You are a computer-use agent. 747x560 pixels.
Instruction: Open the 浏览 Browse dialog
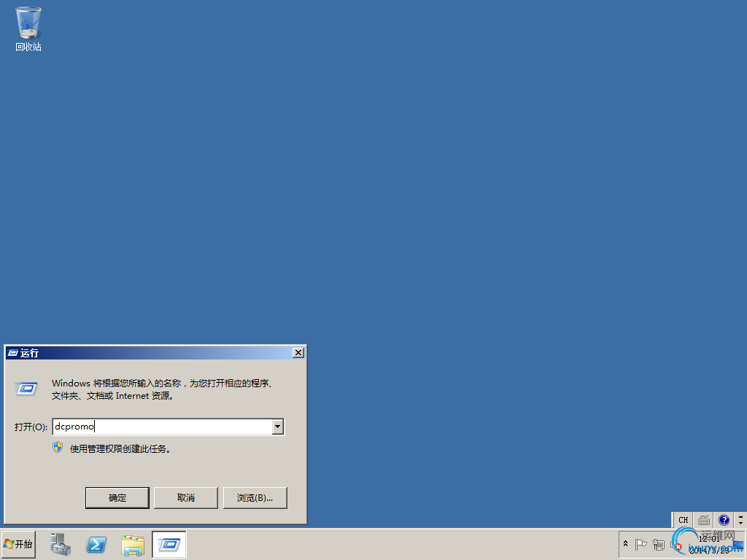click(x=255, y=497)
